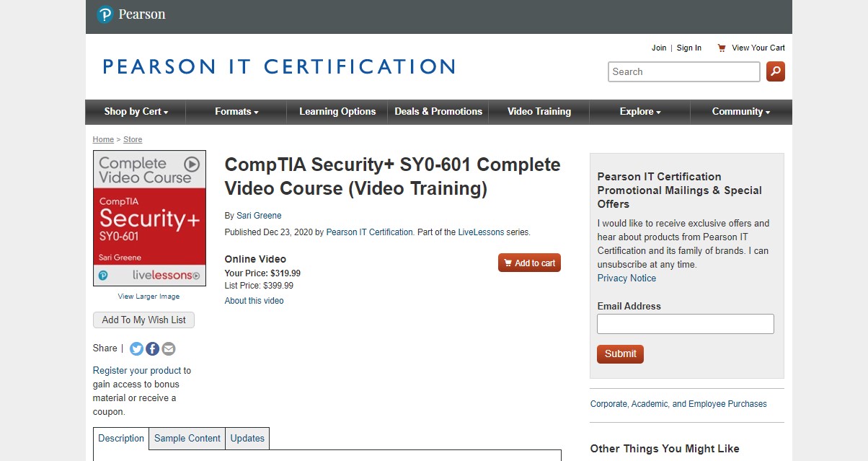The height and width of the screenshot is (461, 868).
Task: Share via email envelope icon
Action: click(x=169, y=349)
